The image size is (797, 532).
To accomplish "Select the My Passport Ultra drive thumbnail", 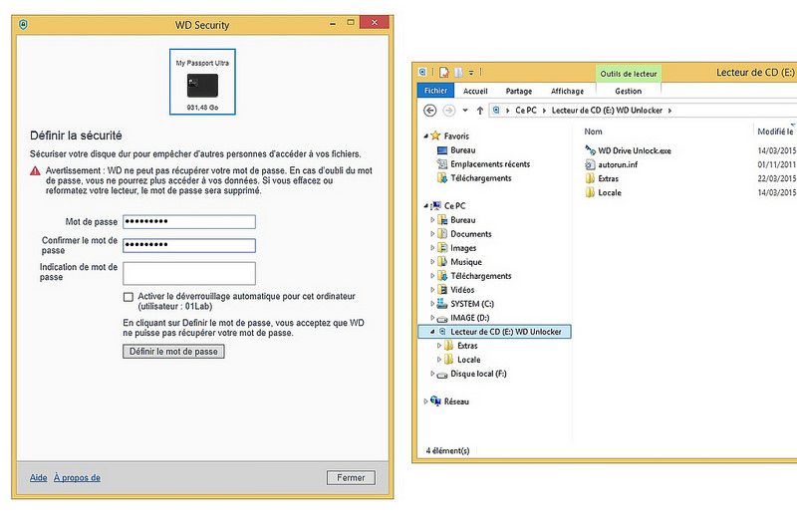I will [202, 82].
